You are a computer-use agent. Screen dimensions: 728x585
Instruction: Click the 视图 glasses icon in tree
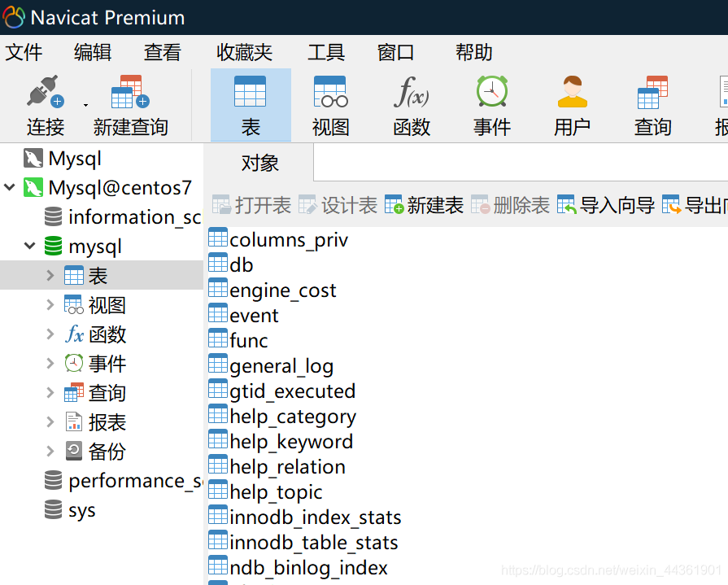coord(74,304)
